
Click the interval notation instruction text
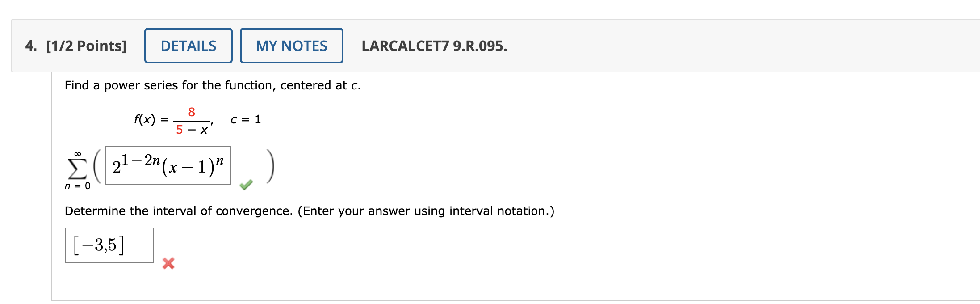tap(310, 211)
